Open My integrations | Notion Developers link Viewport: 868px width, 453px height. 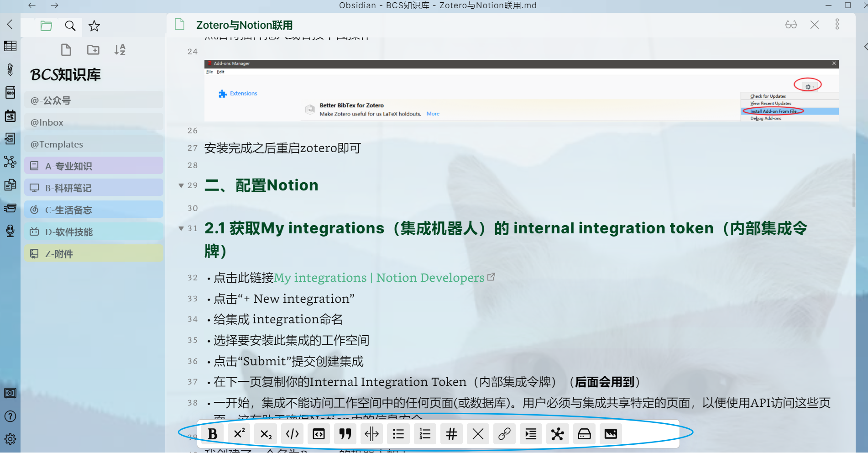[x=380, y=278]
